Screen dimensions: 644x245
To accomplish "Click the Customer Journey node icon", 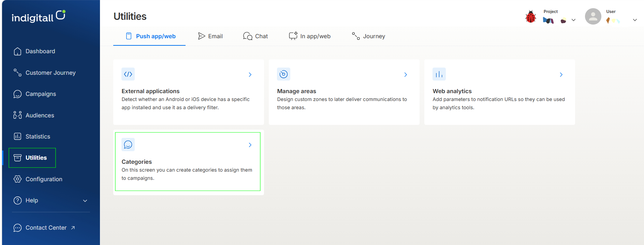I will tap(17, 72).
